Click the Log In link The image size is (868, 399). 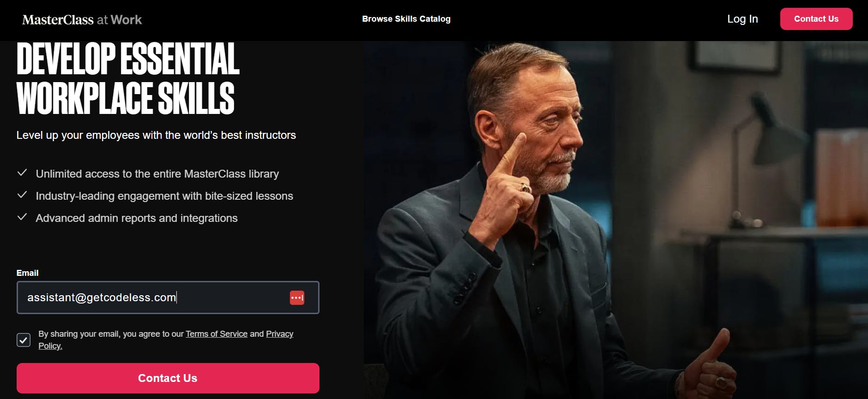742,19
